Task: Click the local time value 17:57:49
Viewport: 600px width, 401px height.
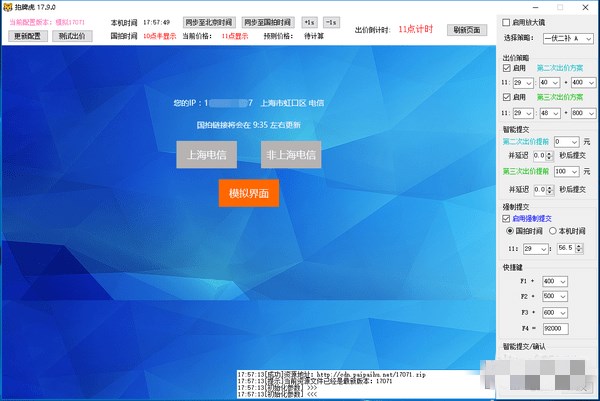Action: (x=157, y=22)
